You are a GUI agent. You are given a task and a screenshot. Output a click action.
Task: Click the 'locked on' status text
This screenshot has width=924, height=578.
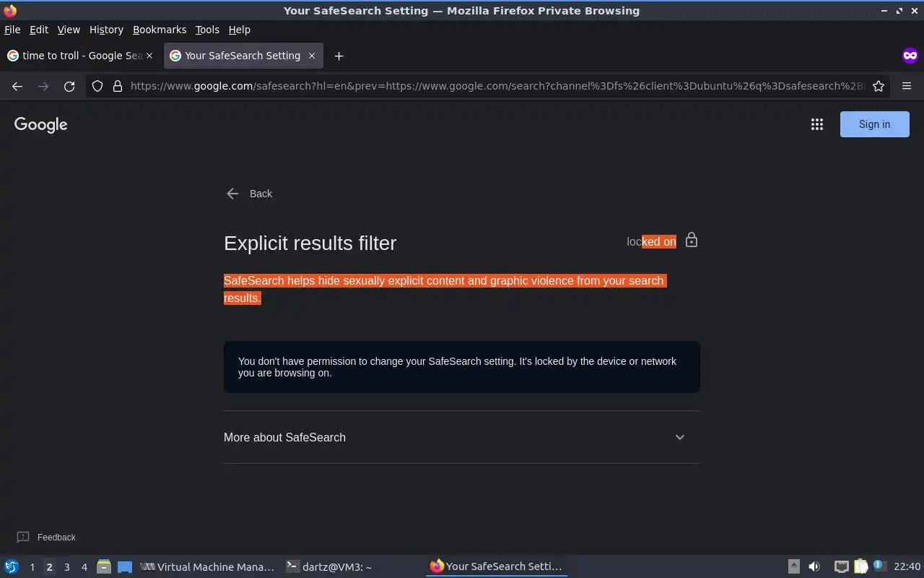pos(651,242)
